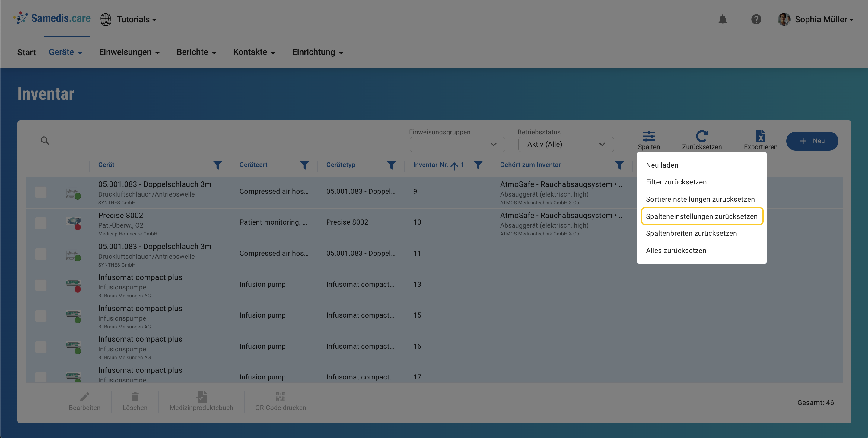Click the filter icon in Inventar-Nr. column
Image resolution: width=868 pixels, height=438 pixels.
pos(478,165)
